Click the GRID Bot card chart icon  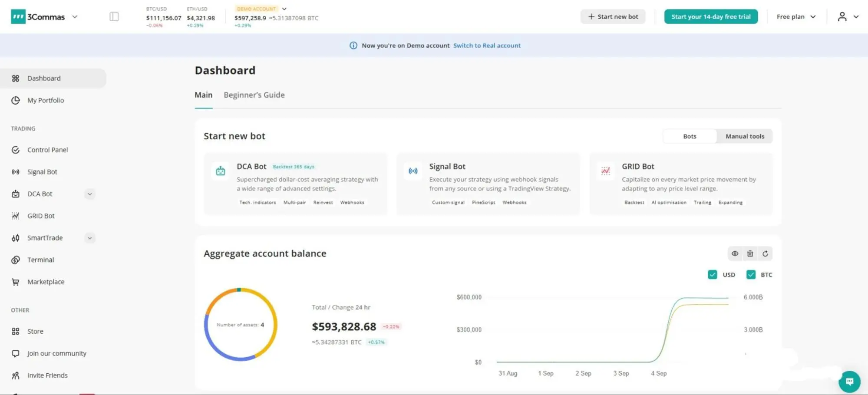(x=605, y=171)
